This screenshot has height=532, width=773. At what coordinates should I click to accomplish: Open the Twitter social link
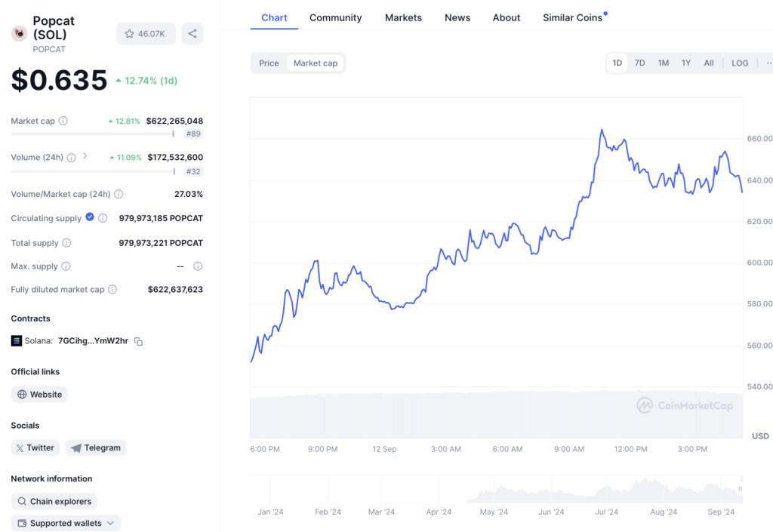click(x=35, y=447)
